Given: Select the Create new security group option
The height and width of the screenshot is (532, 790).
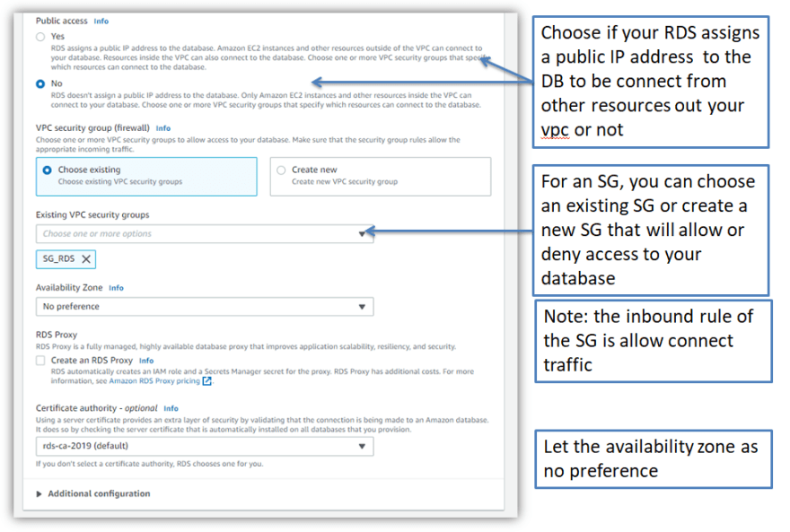Looking at the screenshot, I should [381, 176].
